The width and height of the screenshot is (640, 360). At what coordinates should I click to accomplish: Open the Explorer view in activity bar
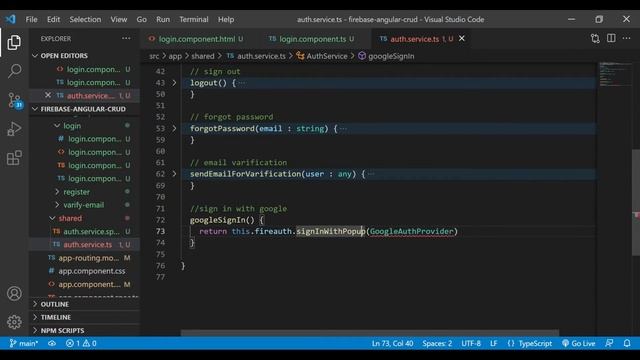coord(14,42)
